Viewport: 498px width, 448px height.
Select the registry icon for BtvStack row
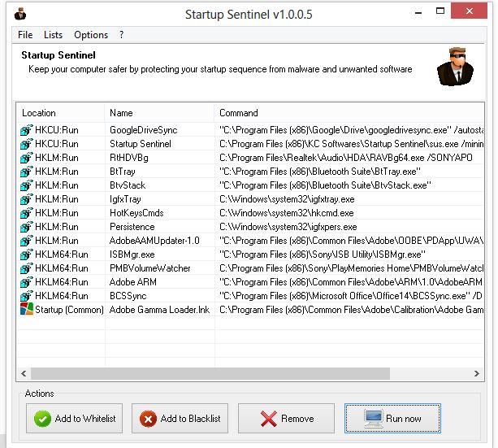point(27,185)
